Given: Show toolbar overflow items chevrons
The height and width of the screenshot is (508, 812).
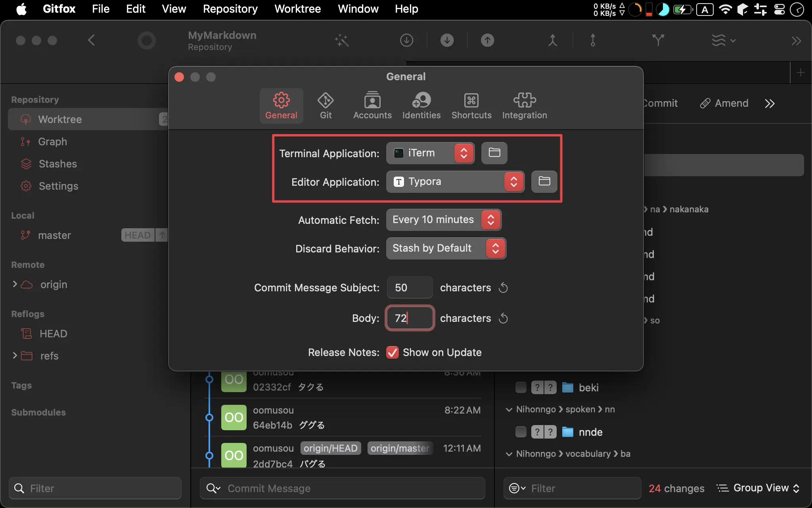Looking at the screenshot, I should pos(796,41).
